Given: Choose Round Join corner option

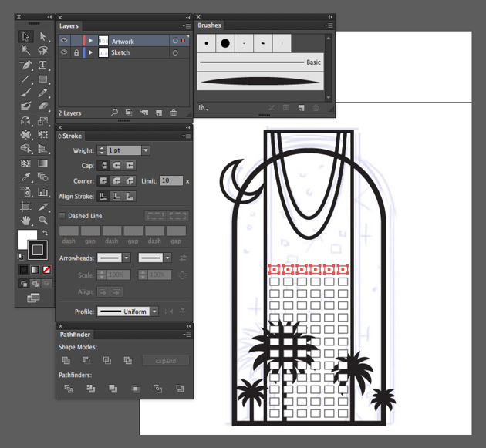Looking at the screenshot, I should (x=116, y=180).
